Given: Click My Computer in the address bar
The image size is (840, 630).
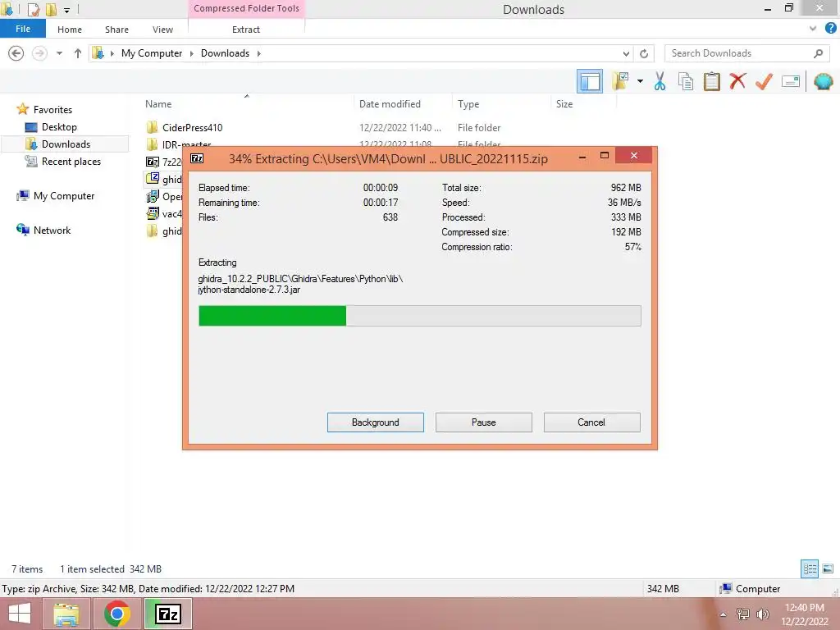Looking at the screenshot, I should coord(152,53).
